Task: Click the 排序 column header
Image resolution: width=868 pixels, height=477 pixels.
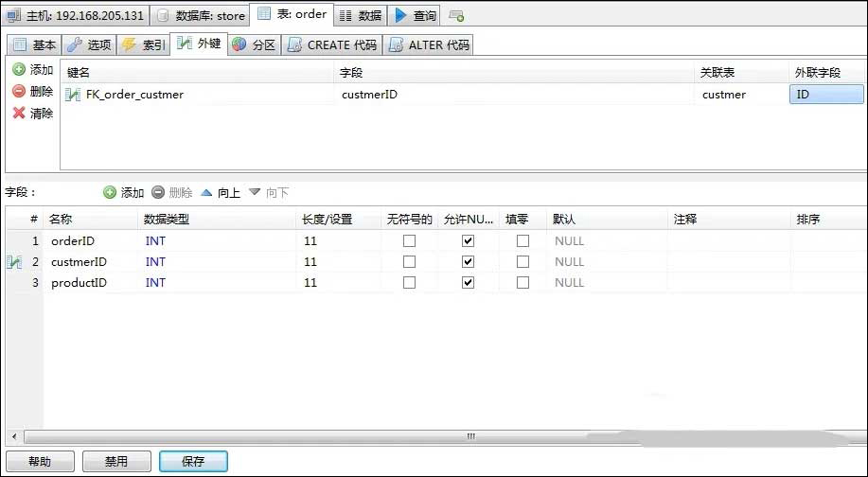Action: point(828,220)
